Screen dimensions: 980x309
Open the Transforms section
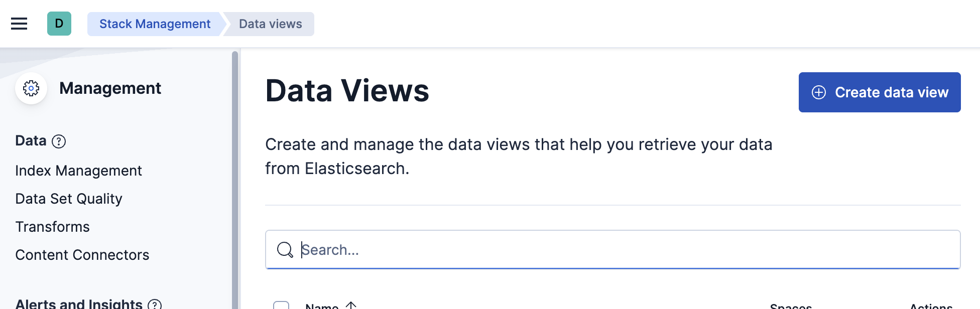52,227
